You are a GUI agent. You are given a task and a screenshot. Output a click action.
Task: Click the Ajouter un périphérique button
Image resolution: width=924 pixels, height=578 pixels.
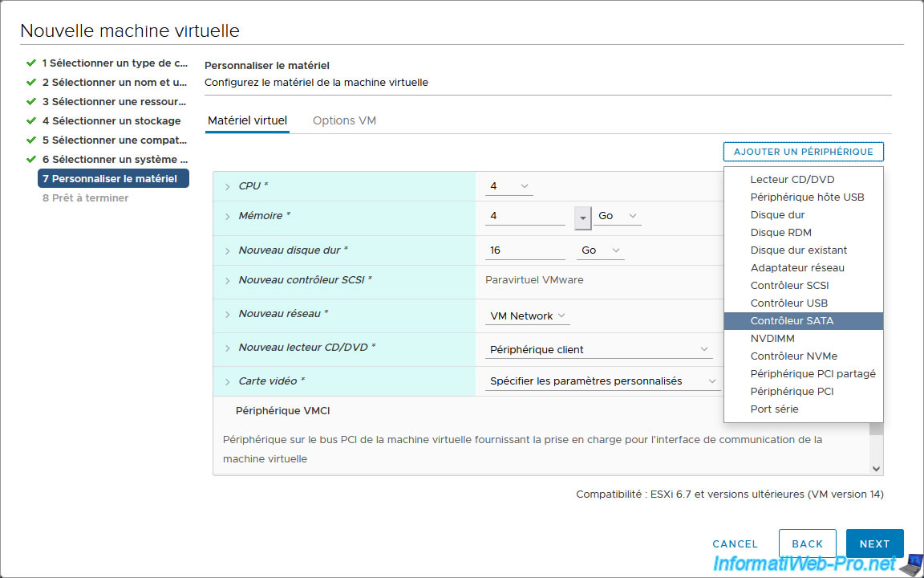803,152
